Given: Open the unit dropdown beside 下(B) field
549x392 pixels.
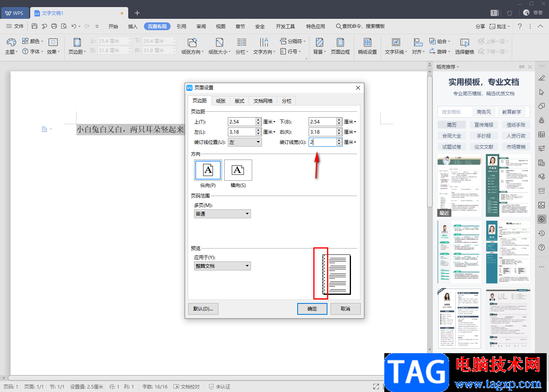Looking at the screenshot, I should point(350,122).
